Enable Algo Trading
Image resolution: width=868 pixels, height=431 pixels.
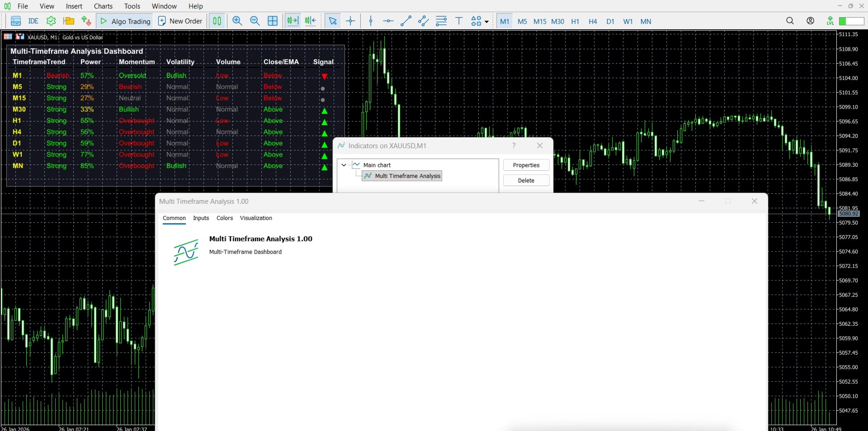point(125,21)
